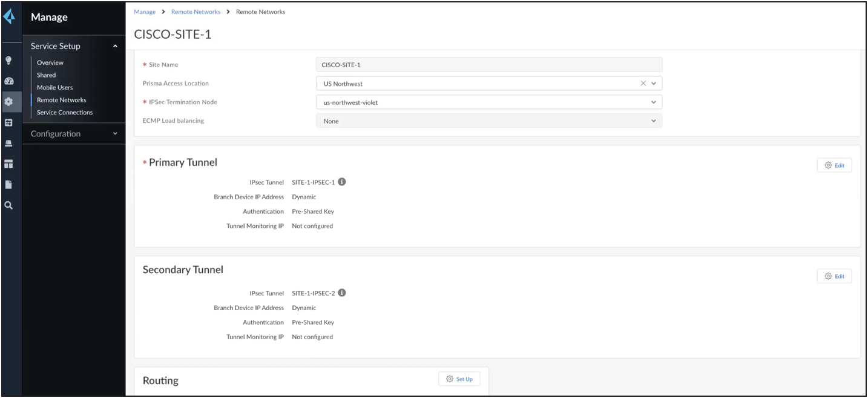Click the Prisma Access logo icon
The width and height of the screenshot is (868, 398).
point(9,17)
